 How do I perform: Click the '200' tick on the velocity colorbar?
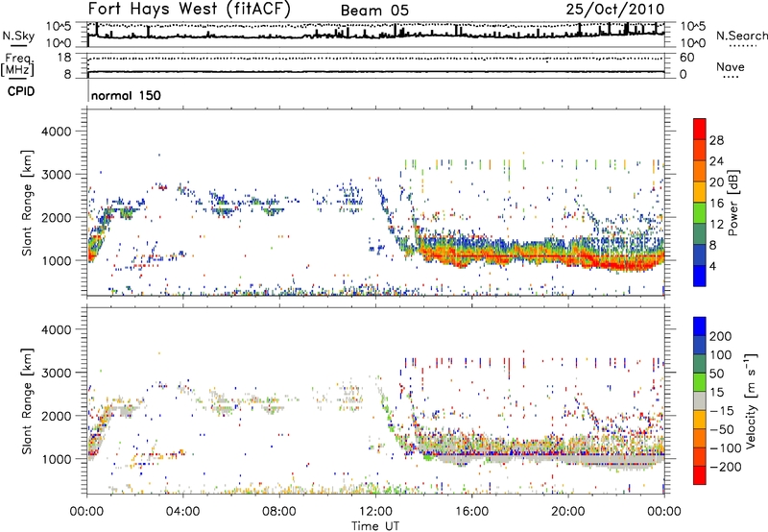click(721, 336)
